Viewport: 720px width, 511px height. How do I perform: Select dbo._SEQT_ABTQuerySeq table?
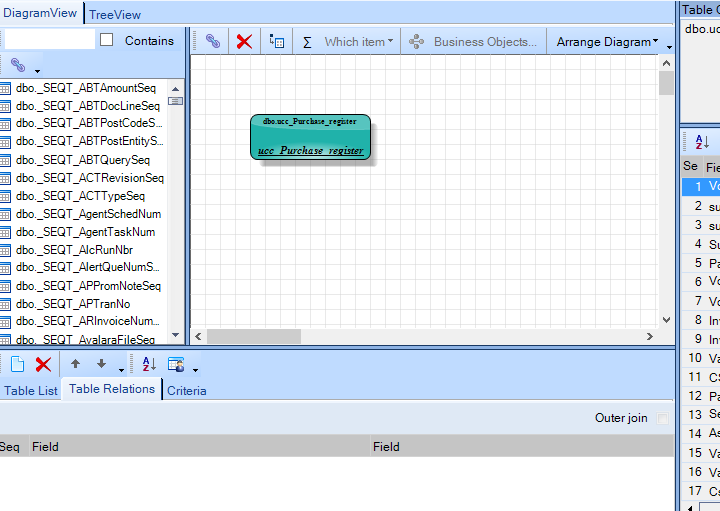pyautogui.click(x=83, y=160)
